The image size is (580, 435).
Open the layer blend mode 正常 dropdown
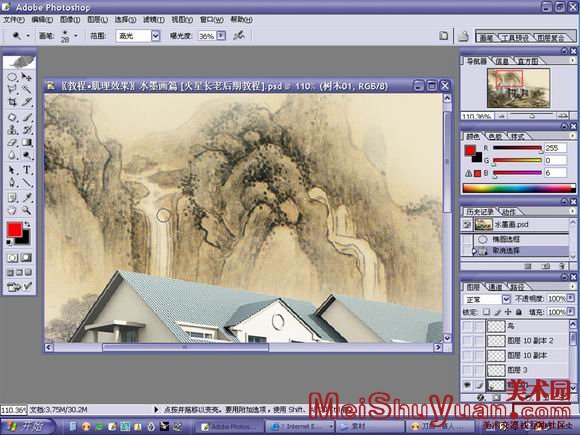click(x=506, y=299)
